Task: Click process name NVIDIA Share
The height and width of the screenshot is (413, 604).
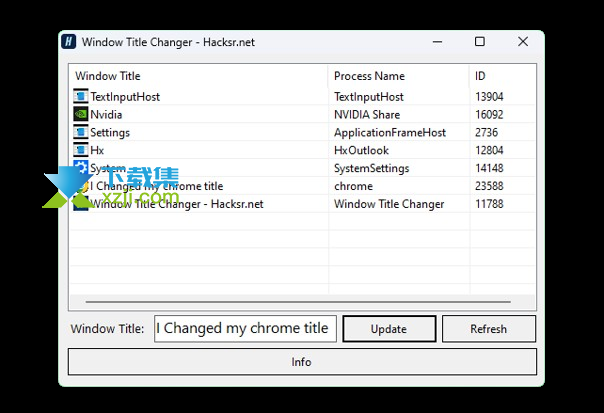Action: 367,114
